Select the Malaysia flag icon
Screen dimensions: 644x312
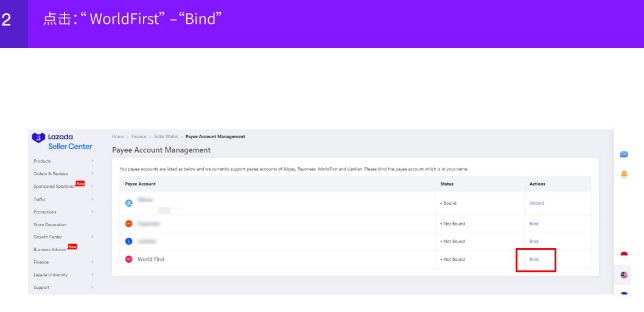(x=624, y=275)
